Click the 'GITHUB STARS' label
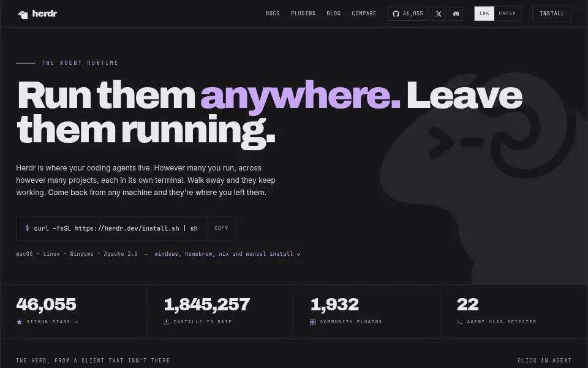Screen dimensions: 588x368 48,322
